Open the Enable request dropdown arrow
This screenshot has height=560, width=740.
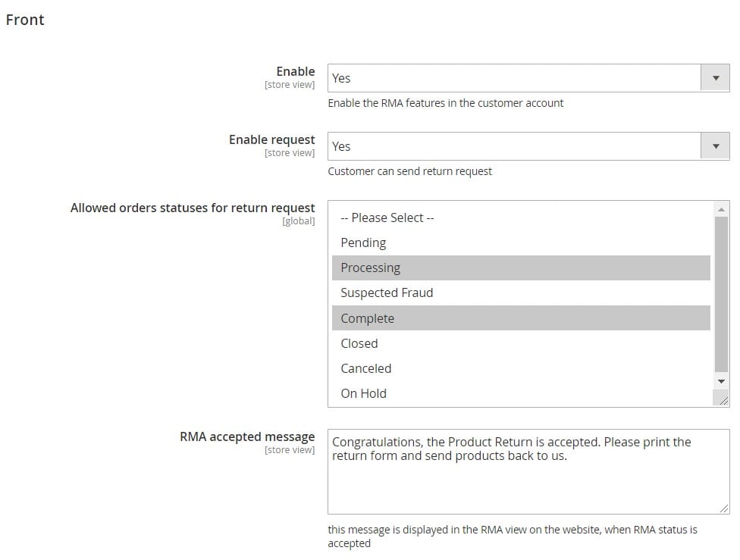click(715, 146)
